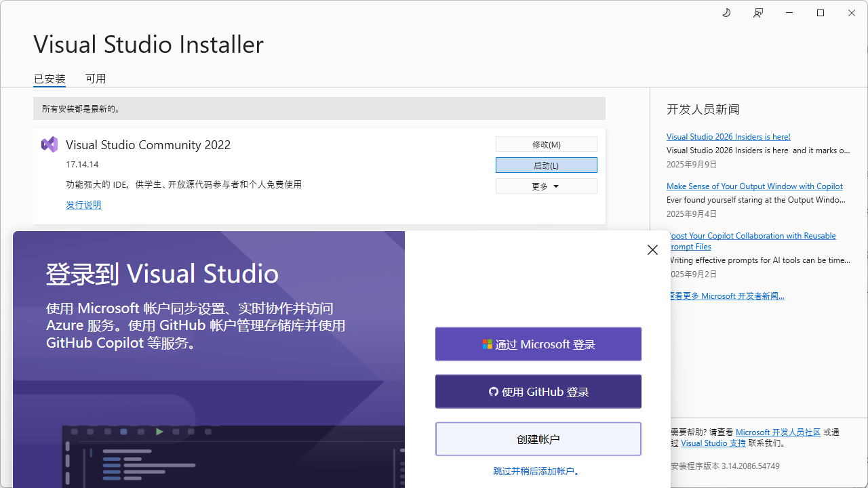This screenshot has height=488, width=868.
Task: Click the GitHub logo on sign-in button
Action: (x=494, y=392)
